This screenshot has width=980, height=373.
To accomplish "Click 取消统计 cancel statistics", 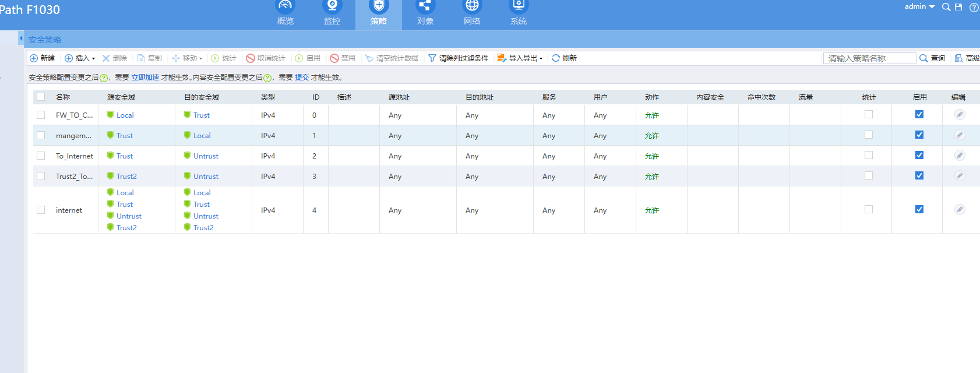I will [x=266, y=58].
